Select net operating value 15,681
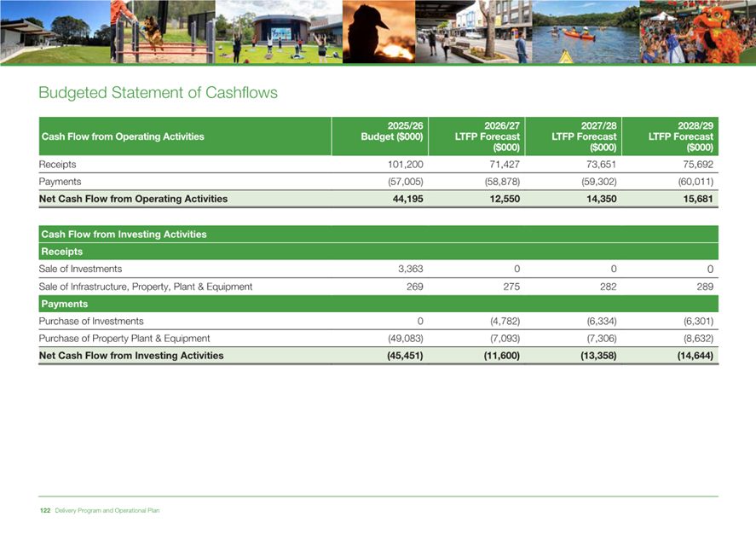 tap(698, 199)
